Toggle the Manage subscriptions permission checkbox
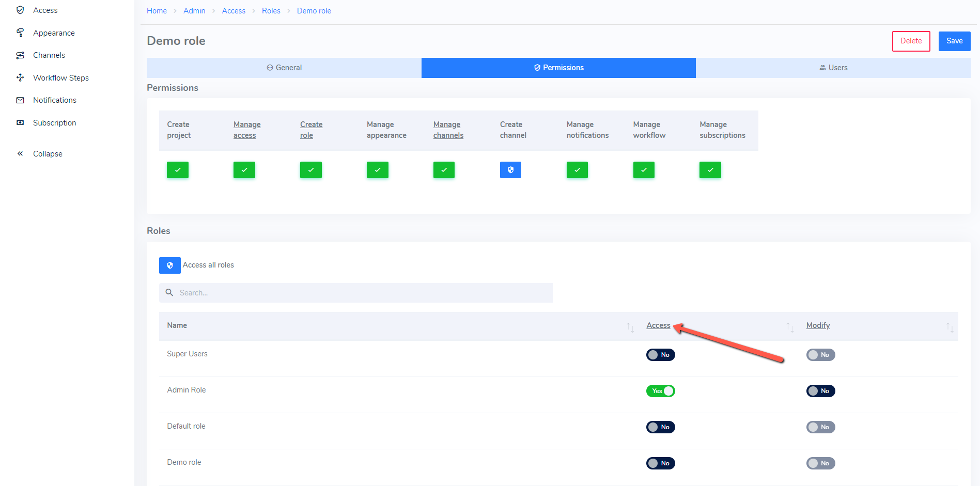 (710, 170)
